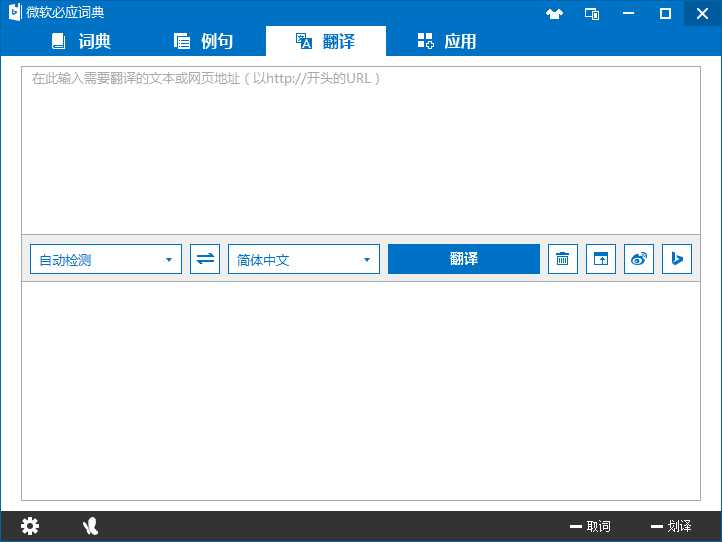This screenshot has height=542, width=722.
Task: Maximize the 微软必应词典 window
Action: [665, 13]
